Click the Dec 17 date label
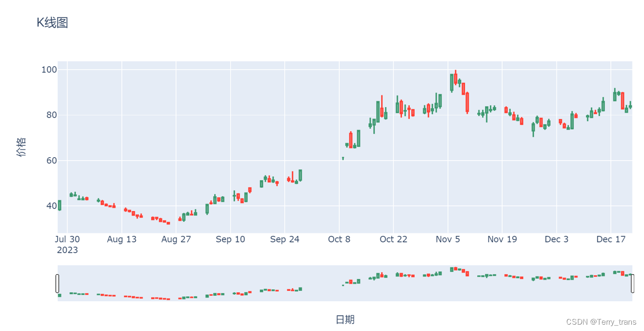 (611, 239)
